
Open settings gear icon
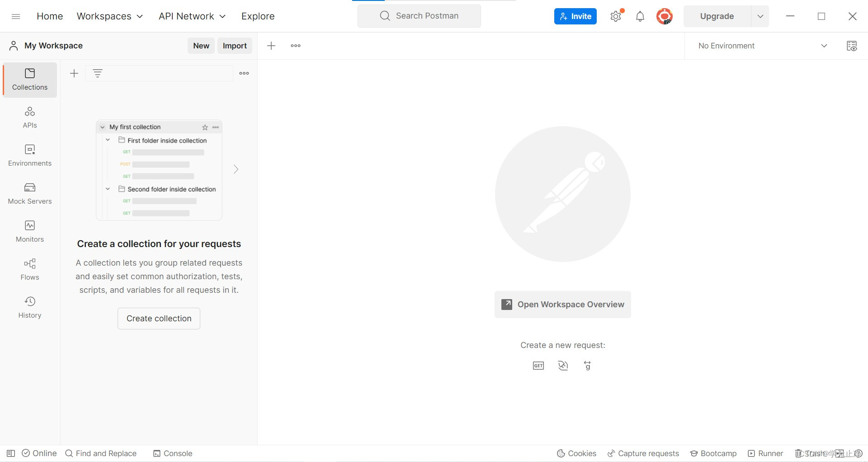coord(616,16)
